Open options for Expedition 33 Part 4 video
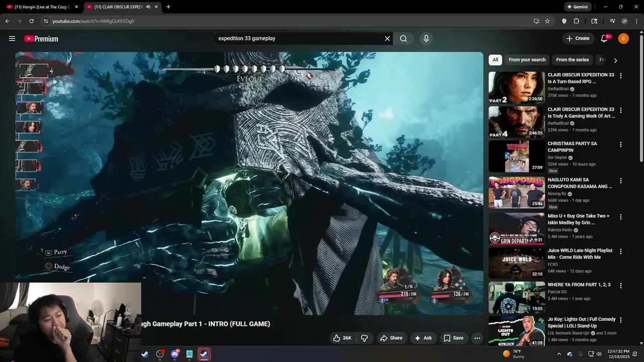Viewport: 644px width, 362px height. click(x=620, y=110)
